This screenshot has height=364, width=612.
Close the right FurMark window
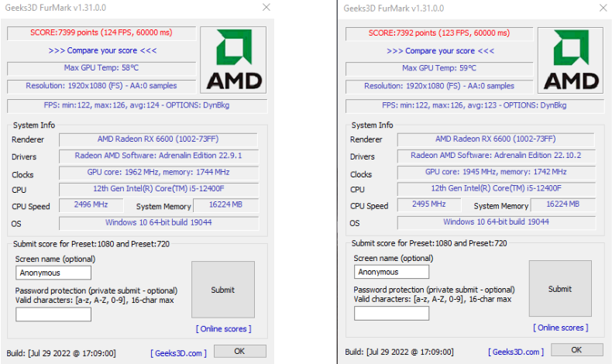pos(603,8)
